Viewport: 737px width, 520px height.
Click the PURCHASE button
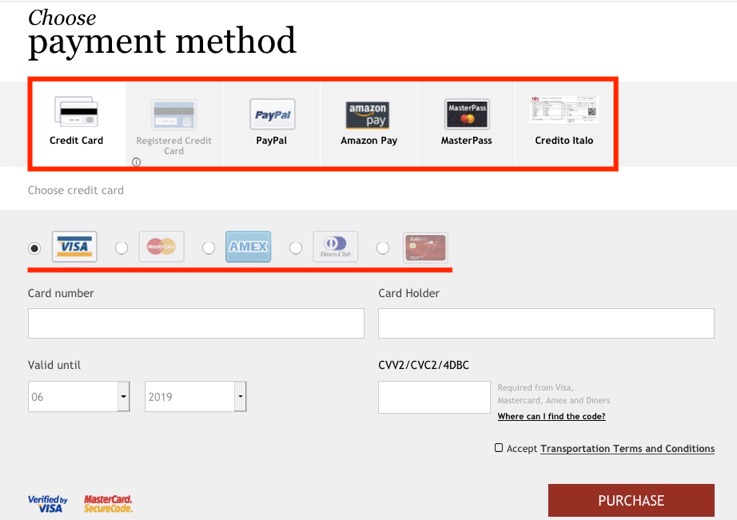pos(631,500)
